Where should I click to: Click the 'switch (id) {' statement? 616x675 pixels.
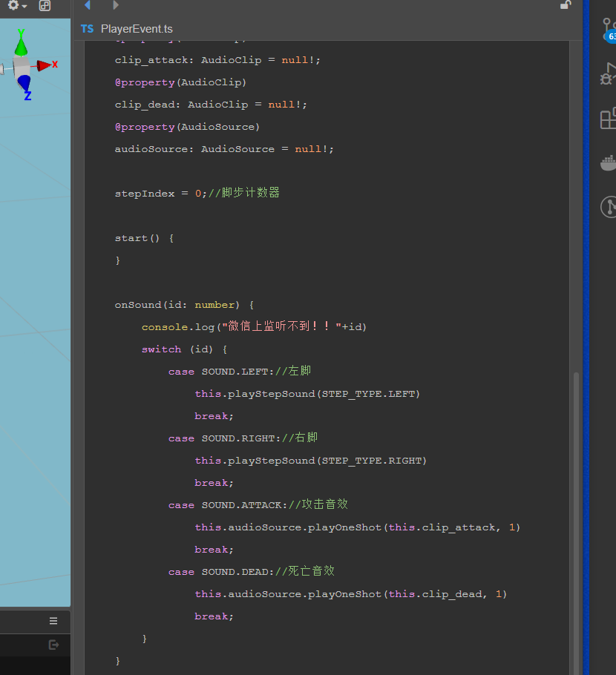(184, 349)
